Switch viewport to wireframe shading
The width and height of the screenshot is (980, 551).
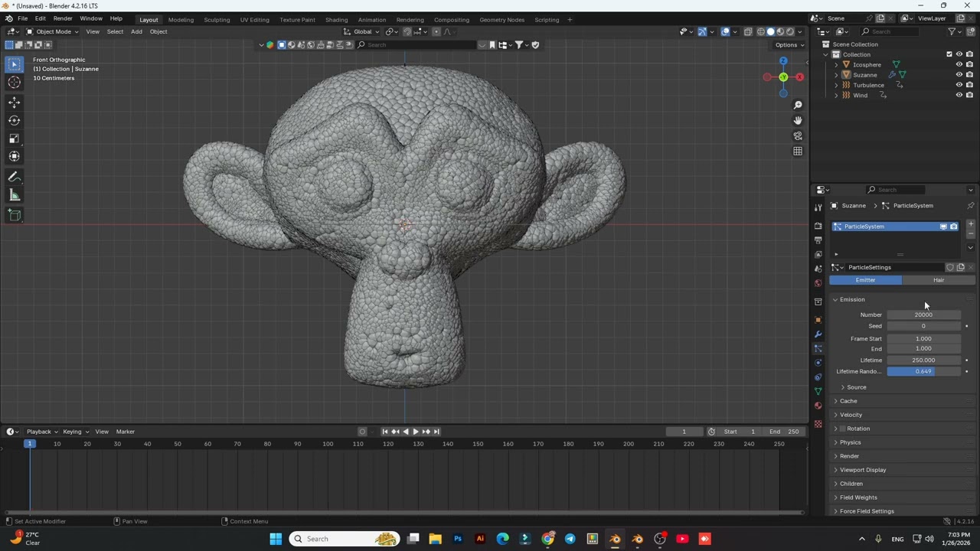pyautogui.click(x=760, y=31)
